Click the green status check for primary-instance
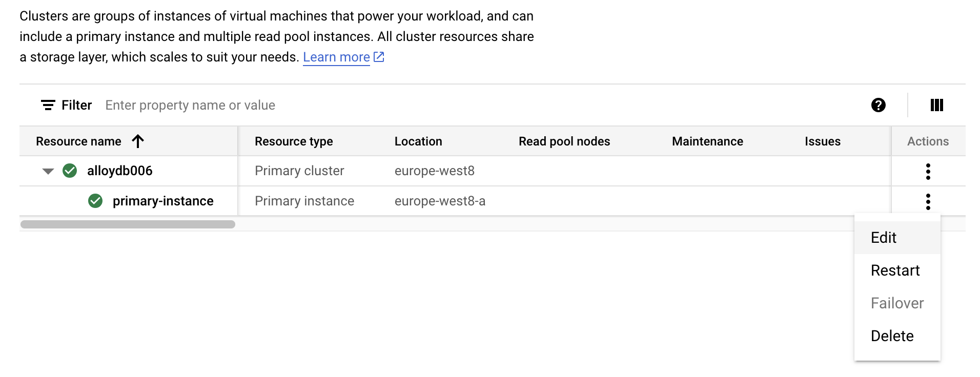 [95, 201]
